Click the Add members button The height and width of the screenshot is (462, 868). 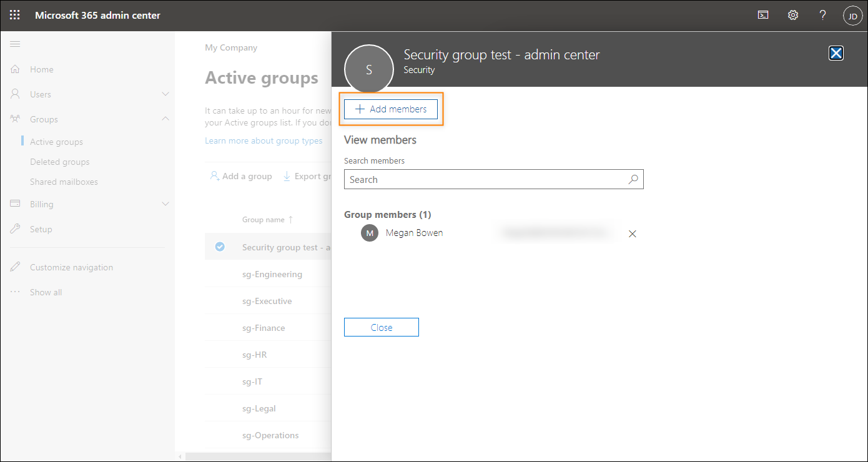point(391,109)
